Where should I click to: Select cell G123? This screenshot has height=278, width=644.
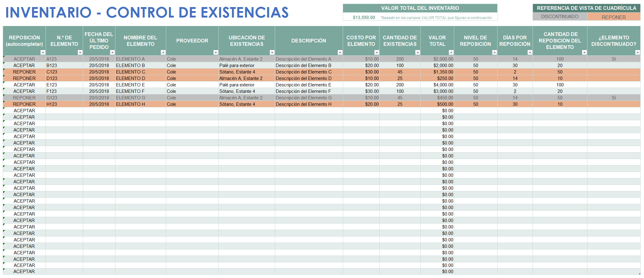(64, 98)
